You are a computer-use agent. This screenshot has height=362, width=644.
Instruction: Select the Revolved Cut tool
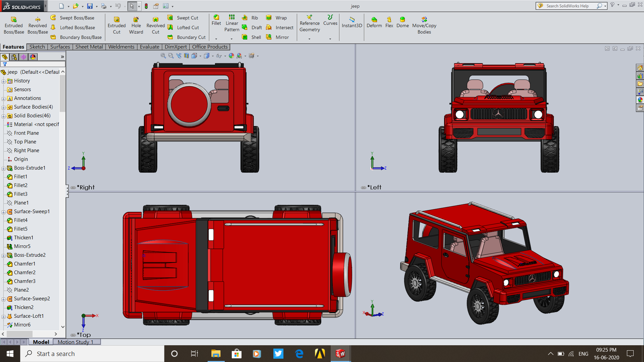click(156, 25)
